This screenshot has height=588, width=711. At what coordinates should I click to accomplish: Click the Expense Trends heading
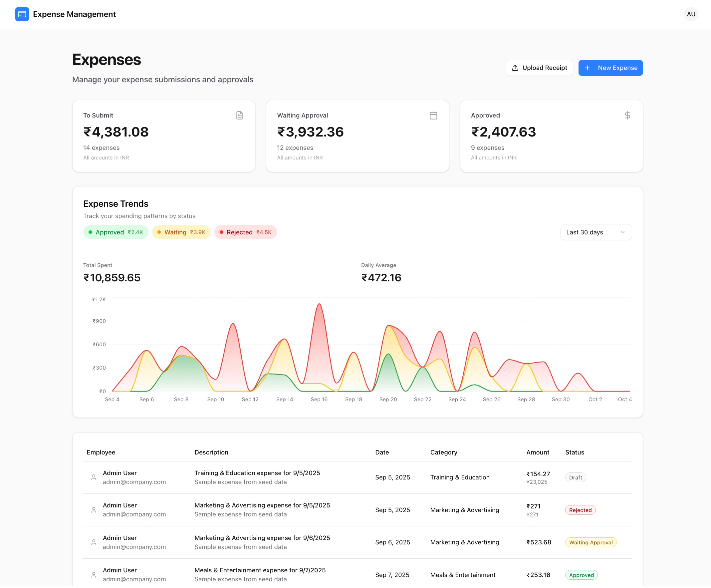tap(116, 204)
